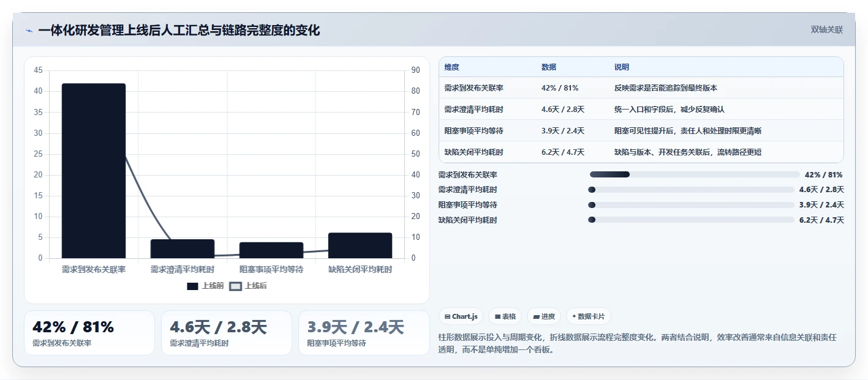This screenshot has width=868, height=380.
Task: Click the 需求到发布关联率 bar in chart
Action: (94, 171)
